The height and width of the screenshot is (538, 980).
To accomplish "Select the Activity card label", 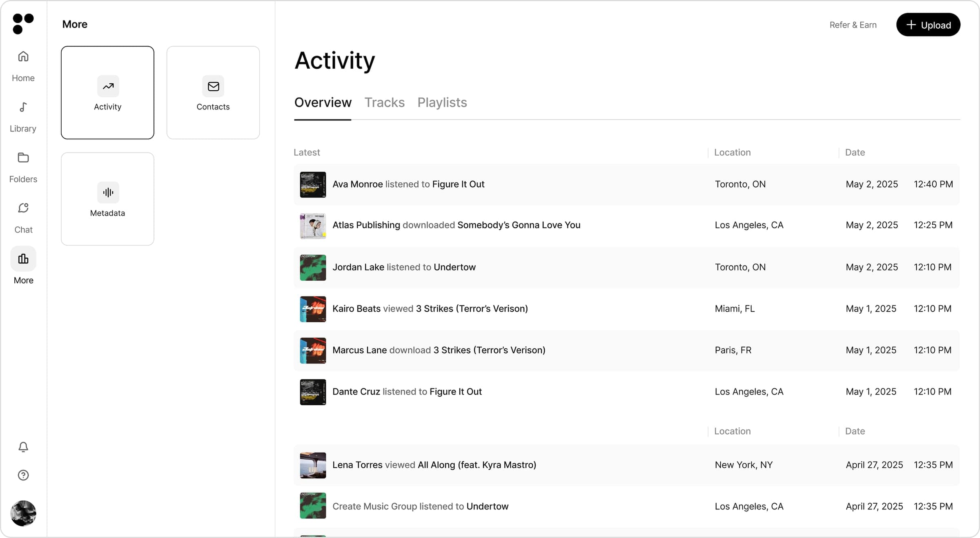I will 107,107.
